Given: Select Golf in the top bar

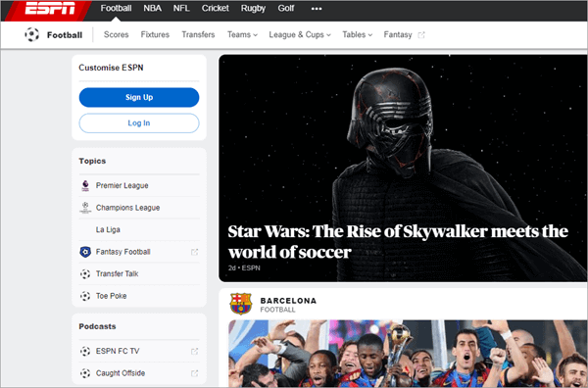Looking at the screenshot, I should [286, 8].
